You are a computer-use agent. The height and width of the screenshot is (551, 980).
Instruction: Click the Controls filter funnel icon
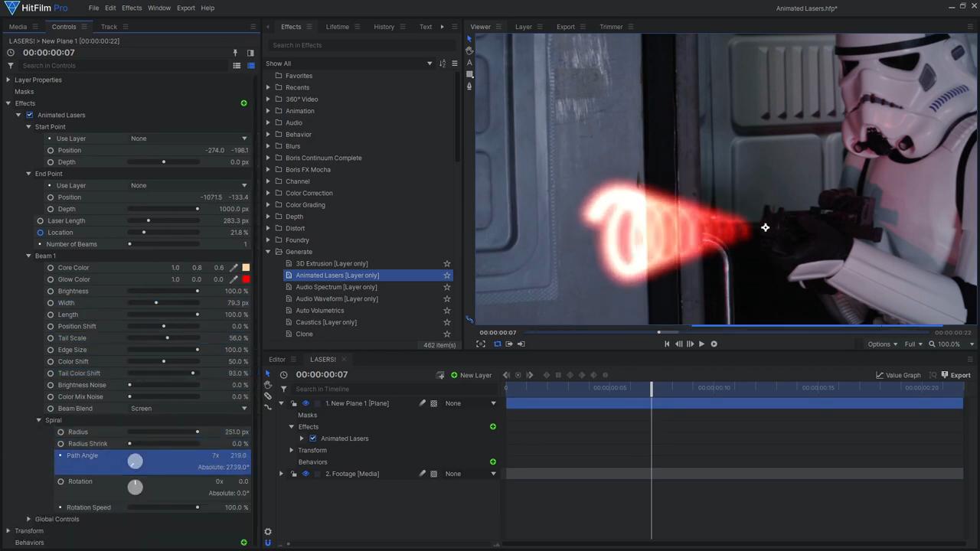tap(11, 66)
